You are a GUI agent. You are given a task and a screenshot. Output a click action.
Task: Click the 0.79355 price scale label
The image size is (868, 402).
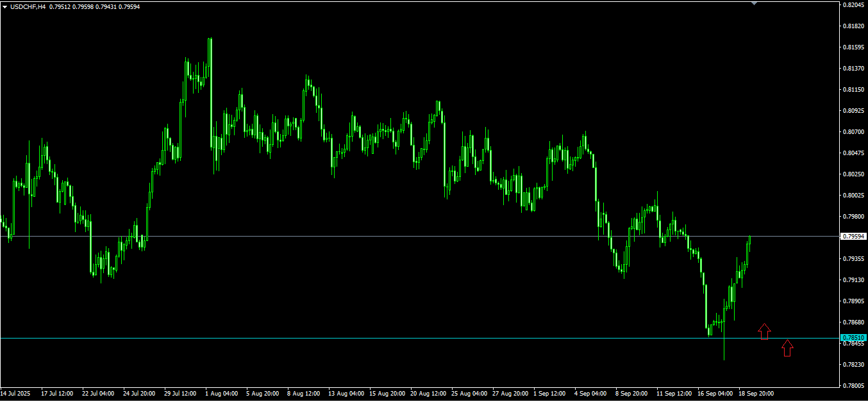coord(854,259)
